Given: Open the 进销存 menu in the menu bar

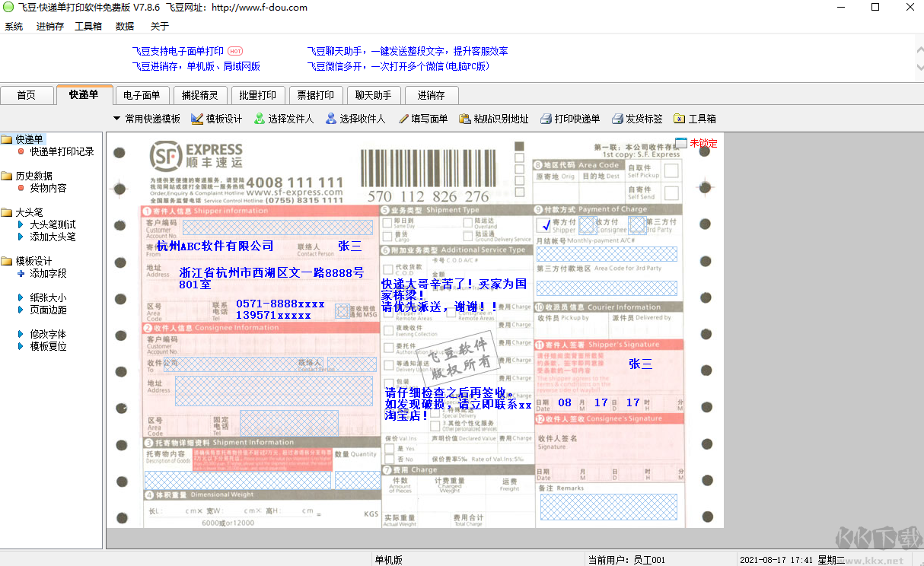Looking at the screenshot, I should pos(50,26).
